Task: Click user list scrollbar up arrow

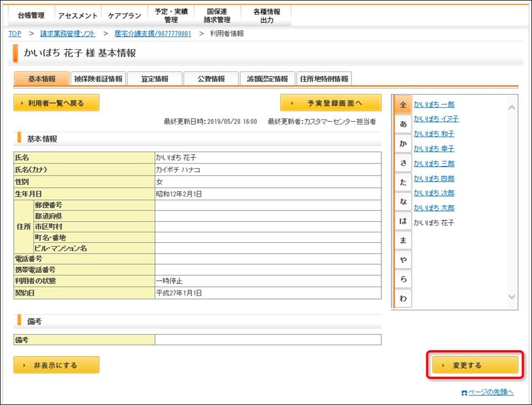Action: point(512,107)
